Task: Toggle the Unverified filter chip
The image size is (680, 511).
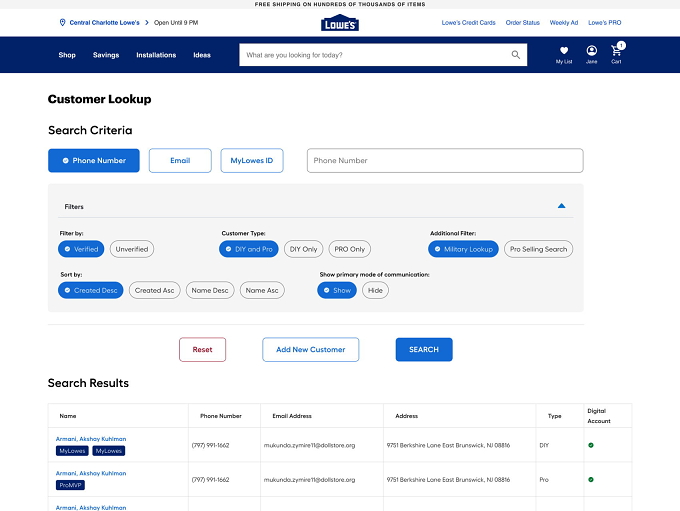Action: 132,249
